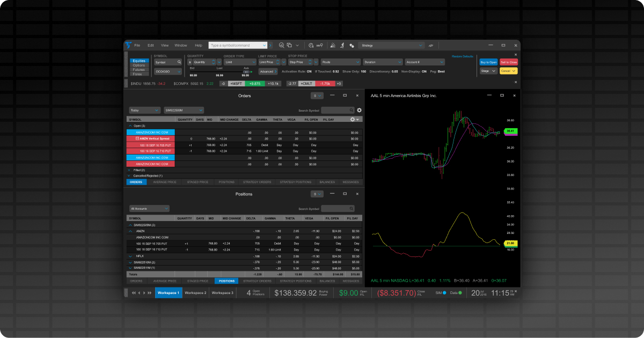Click the Type a symbol/command input field
The width and height of the screenshot is (644, 338).
(237, 46)
